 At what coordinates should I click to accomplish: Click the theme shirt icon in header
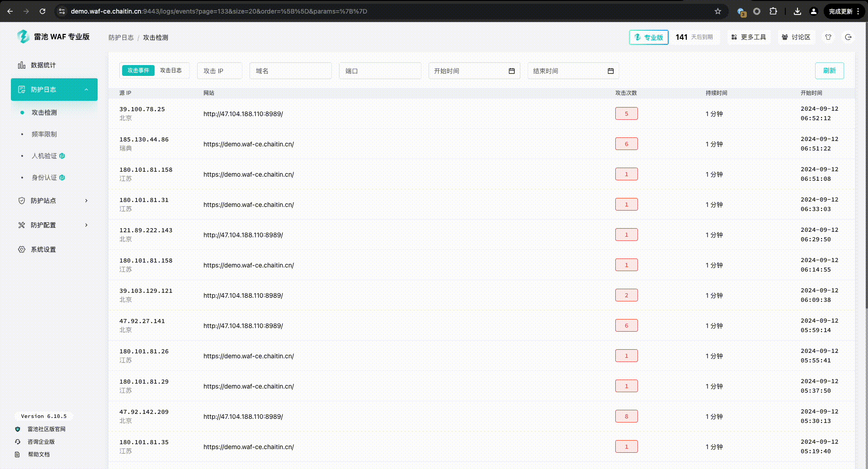828,37
